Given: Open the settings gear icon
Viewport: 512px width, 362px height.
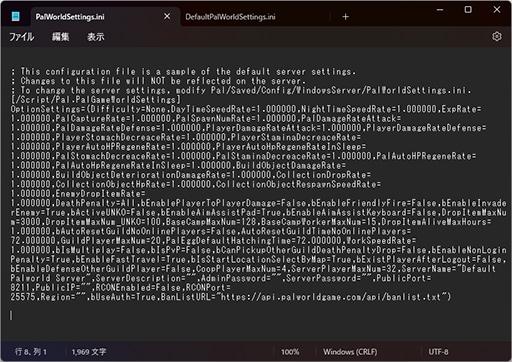Looking at the screenshot, I should [497, 36].
